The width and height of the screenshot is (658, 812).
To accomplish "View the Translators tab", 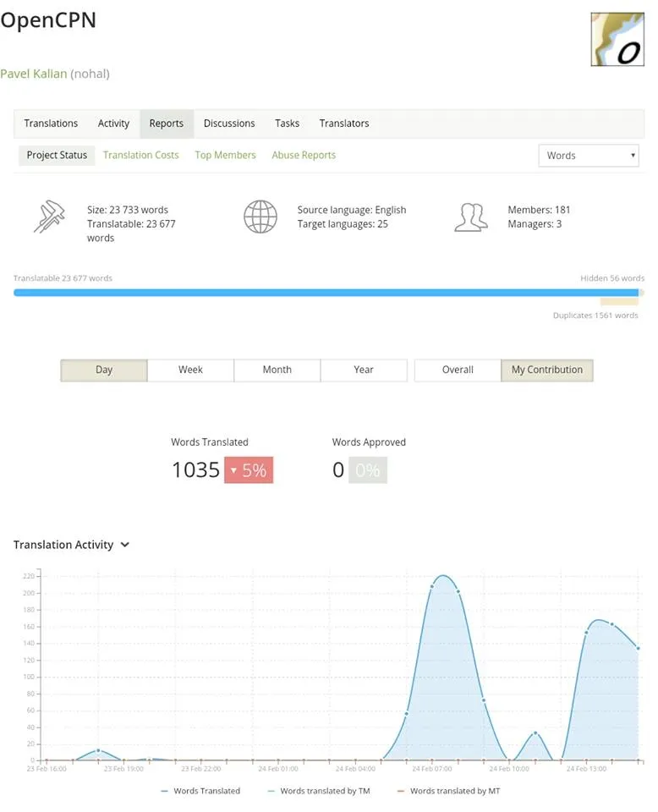I will (x=343, y=123).
